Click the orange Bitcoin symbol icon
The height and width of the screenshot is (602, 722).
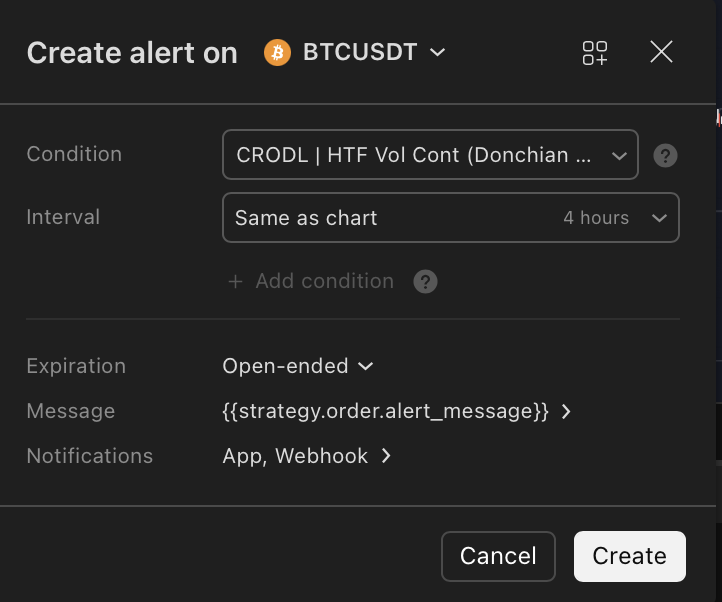pyautogui.click(x=277, y=53)
